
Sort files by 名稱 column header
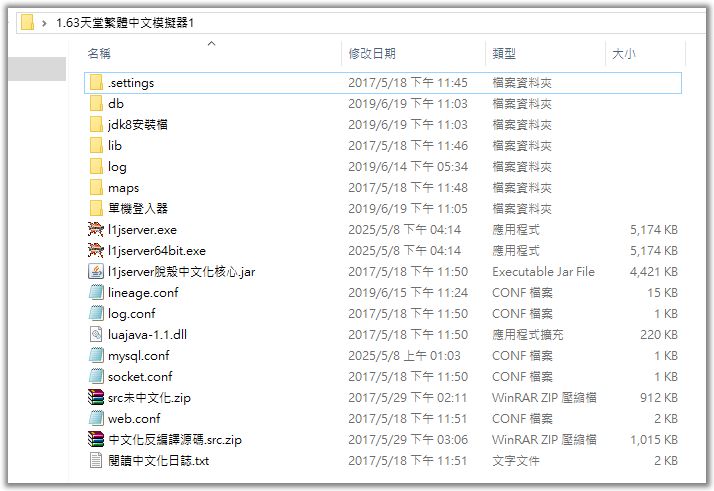pos(100,54)
